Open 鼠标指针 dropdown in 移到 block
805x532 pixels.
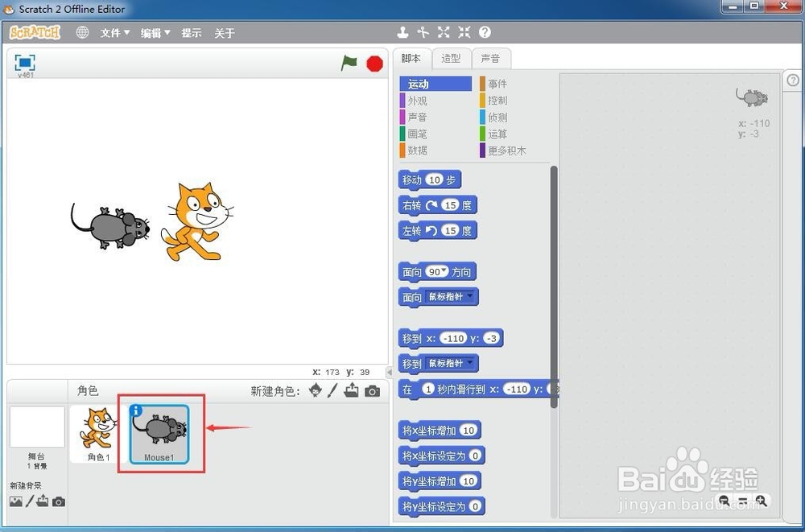coord(450,364)
